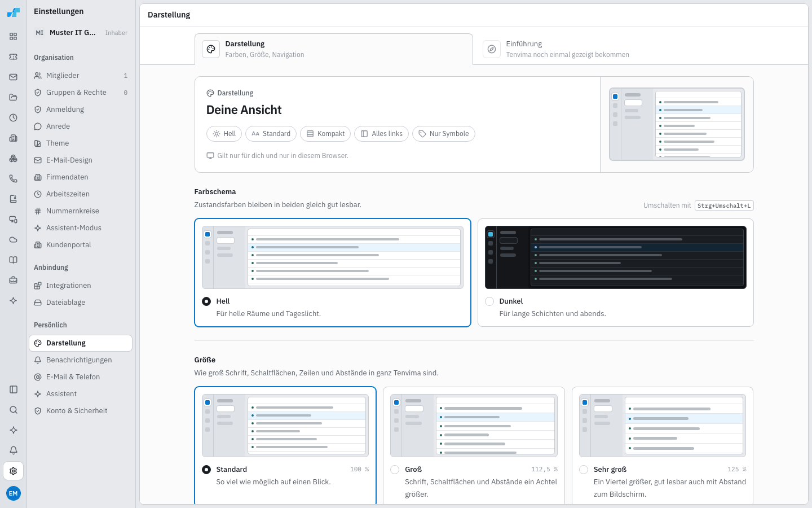The width and height of the screenshot is (812, 508).
Task: Open the ticket icon in the left rail
Action: (14, 57)
